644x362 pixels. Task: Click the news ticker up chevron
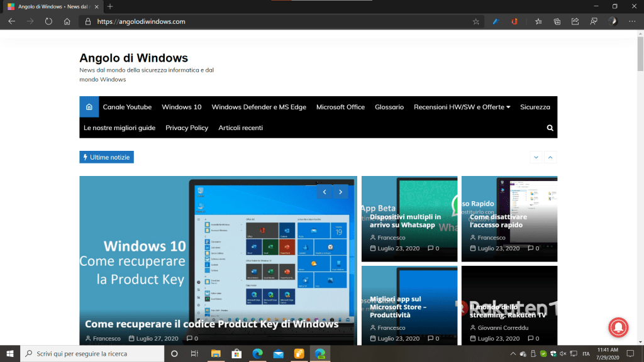coord(550,157)
